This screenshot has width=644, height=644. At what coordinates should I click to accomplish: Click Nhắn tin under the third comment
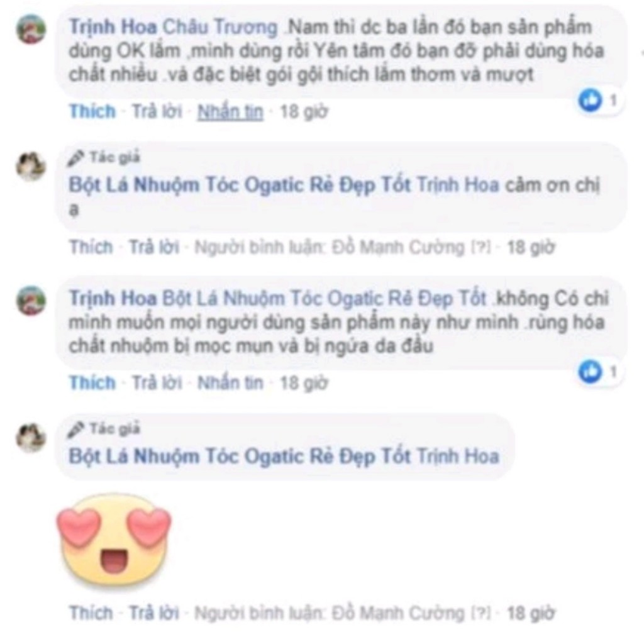(x=230, y=383)
